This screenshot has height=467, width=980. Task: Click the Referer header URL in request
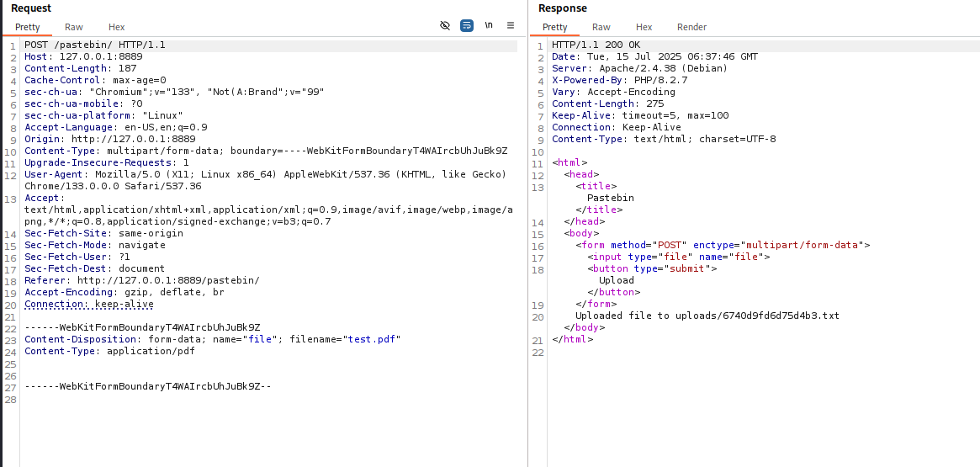click(168, 280)
